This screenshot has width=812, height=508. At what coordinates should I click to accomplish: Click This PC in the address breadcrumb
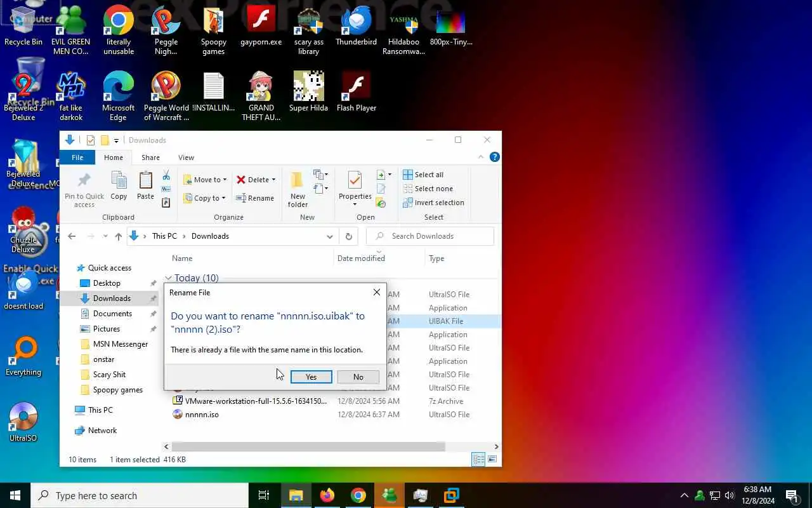tap(164, 236)
